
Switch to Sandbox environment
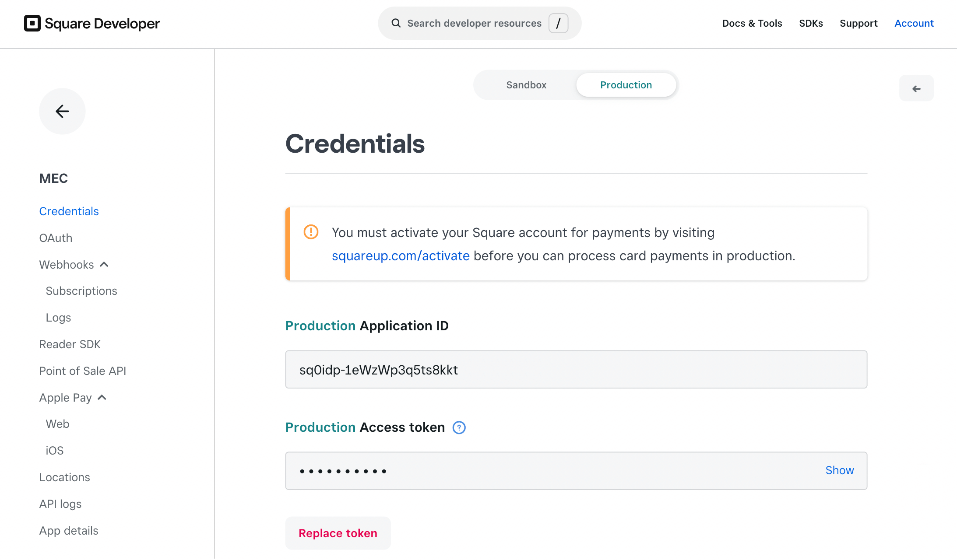(x=526, y=85)
